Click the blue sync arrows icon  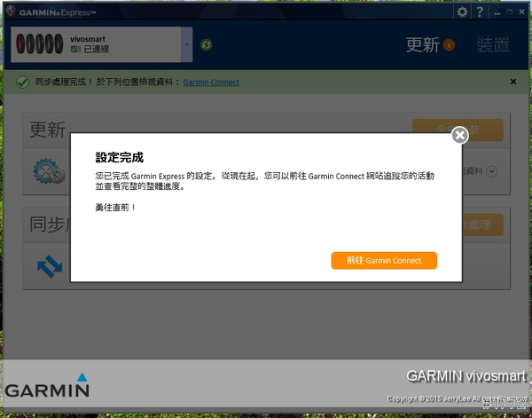point(50,266)
